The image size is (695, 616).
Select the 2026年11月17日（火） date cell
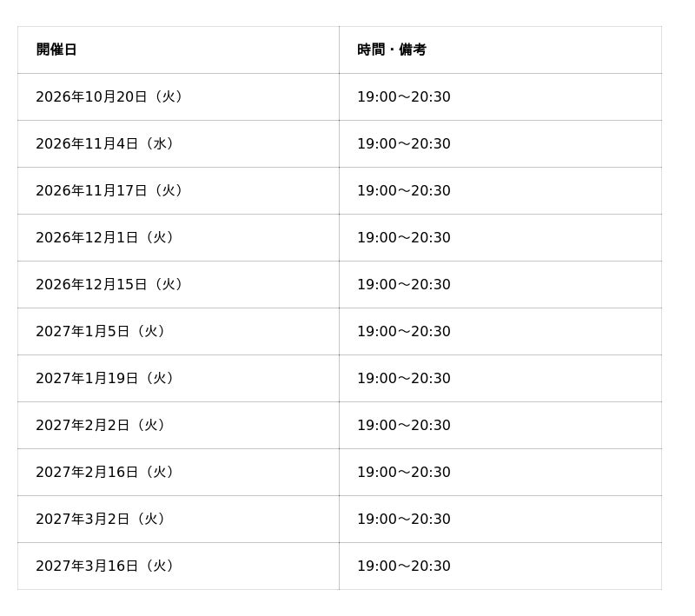pyautogui.click(x=178, y=190)
